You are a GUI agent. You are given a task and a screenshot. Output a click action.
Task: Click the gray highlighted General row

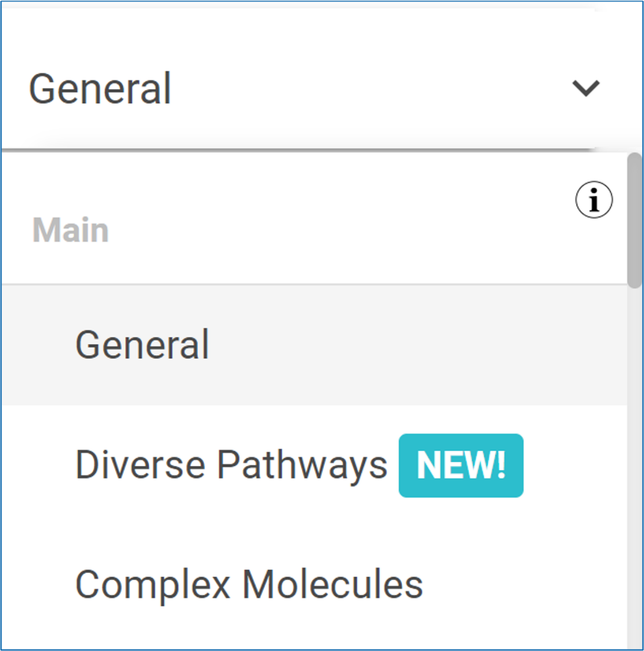pyautogui.click(x=352, y=345)
